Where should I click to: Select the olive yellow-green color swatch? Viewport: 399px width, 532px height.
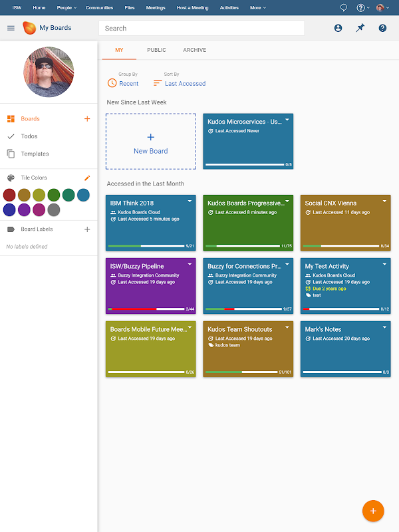39,195
